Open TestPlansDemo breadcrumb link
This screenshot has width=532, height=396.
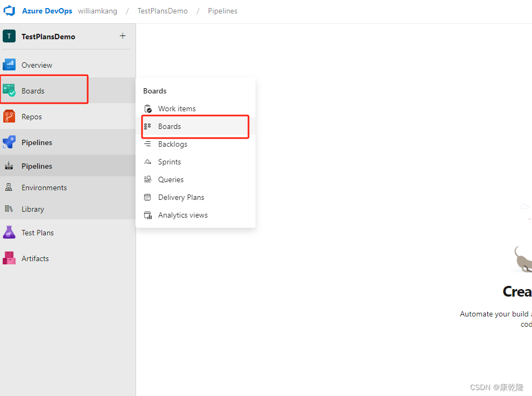tap(162, 11)
